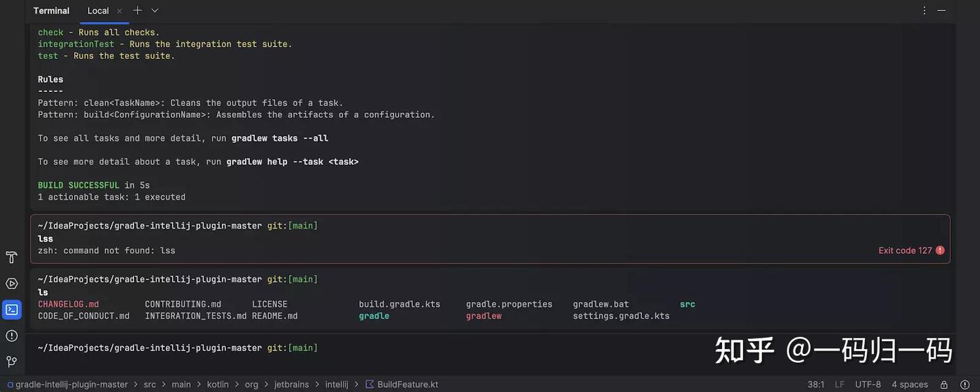Open BuildFeature.kt from the breadcrumb bar
980x392 pixels.
pyautogui.click(x=406, y=383)
